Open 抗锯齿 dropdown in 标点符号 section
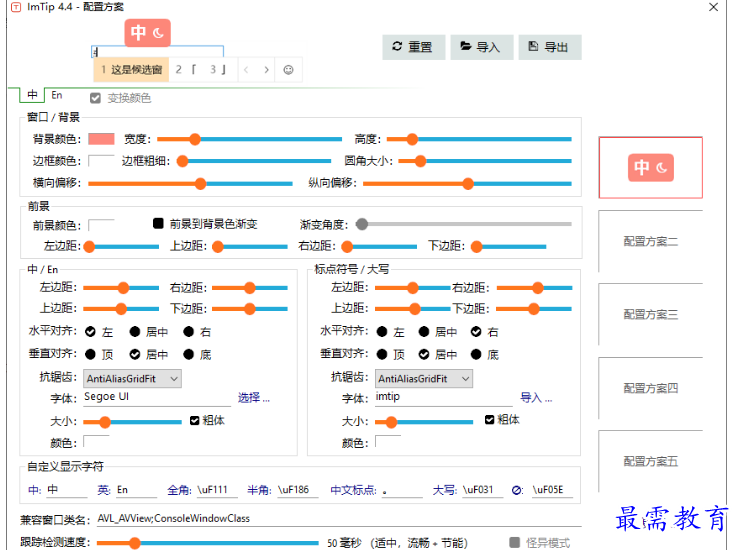 point(424,378)
